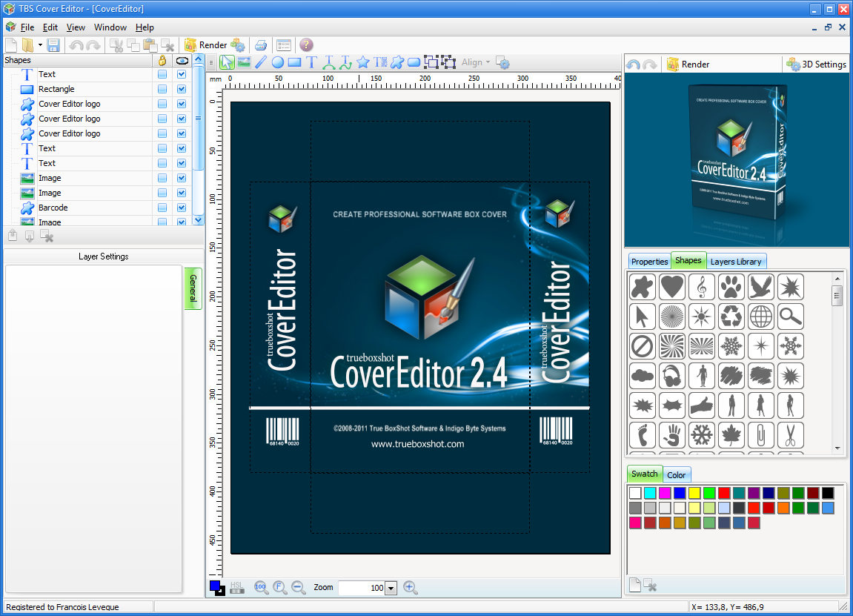853x616 pixels.
Task: Toggle visibility of Barcode layer
Action: 182,208
